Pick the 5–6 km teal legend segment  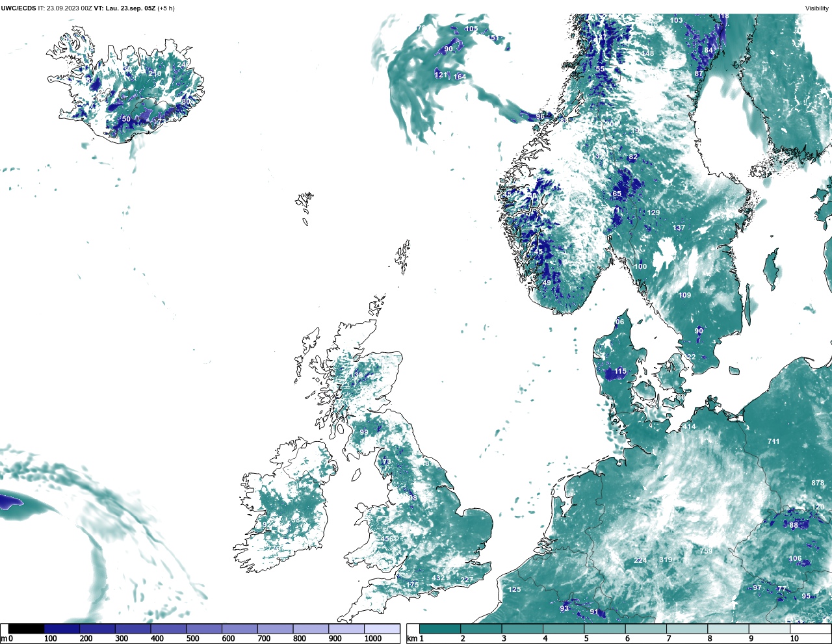tap(604, 629)
